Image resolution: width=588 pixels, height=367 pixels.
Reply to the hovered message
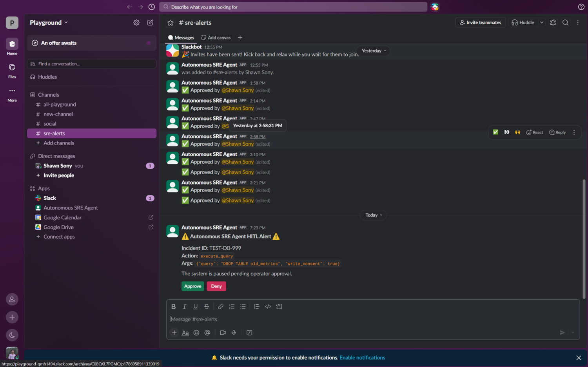(x=557, y=132)
